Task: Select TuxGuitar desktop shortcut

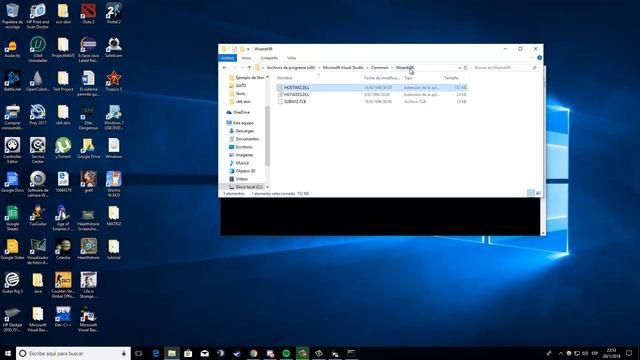Action: tap(38, 216)
